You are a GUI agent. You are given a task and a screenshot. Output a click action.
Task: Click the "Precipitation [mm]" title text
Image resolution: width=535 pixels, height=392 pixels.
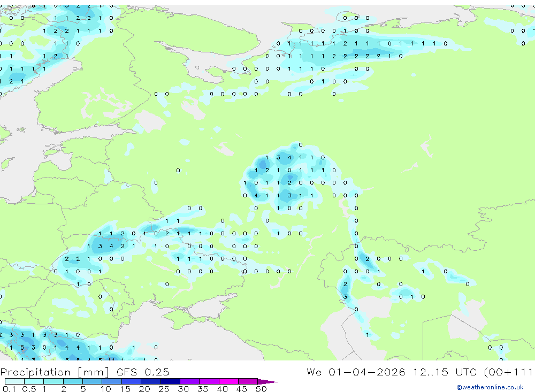pyautogui.click(x=55, y=372)
